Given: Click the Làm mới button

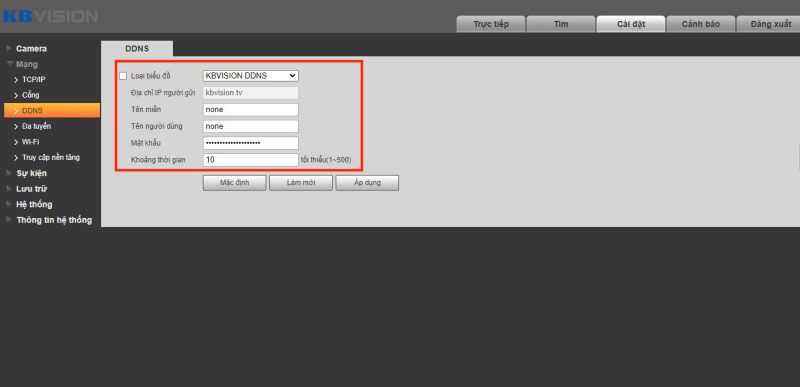Looking at the screenshot, I should 301,183.
